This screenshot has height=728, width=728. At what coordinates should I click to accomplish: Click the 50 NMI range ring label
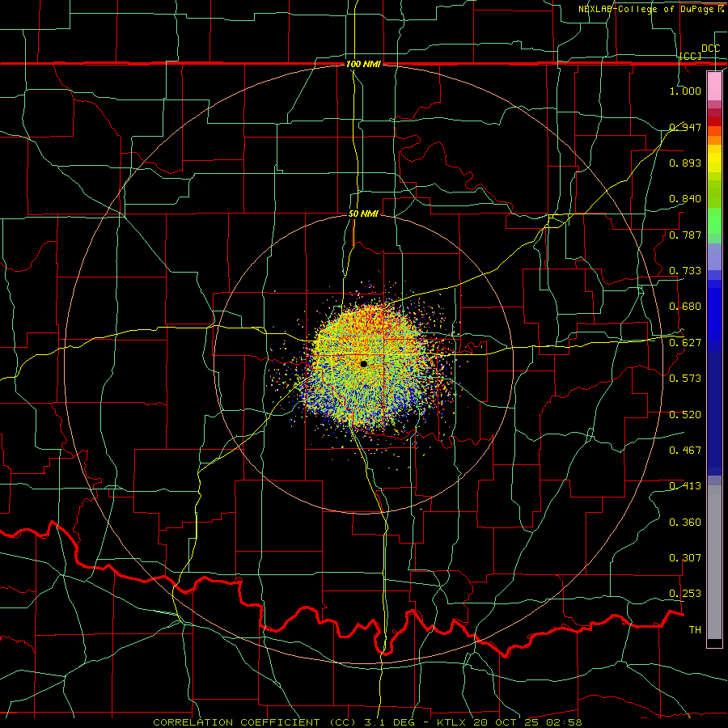pos(363,214)
